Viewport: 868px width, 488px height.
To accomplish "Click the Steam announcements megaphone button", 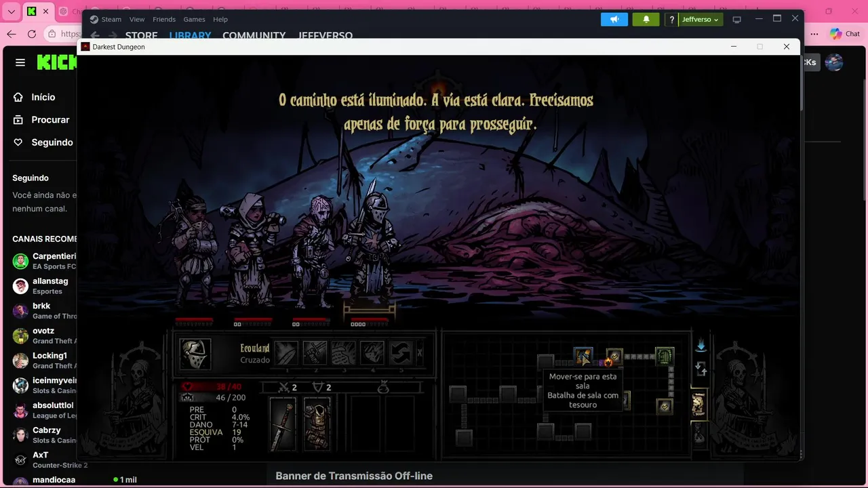I will 614,20.
